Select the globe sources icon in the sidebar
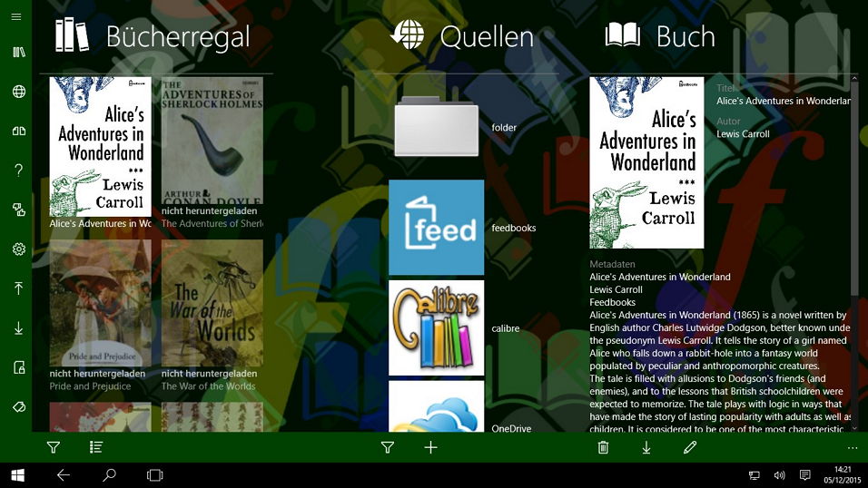Image resolution: width=868 pixels, height=488 pixels. (x=18, y=92)
